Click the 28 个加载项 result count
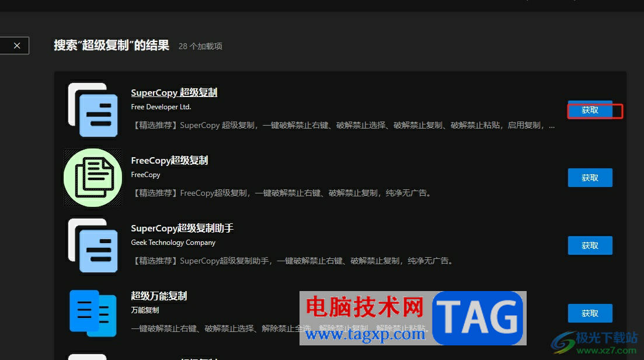 [200, 46]
